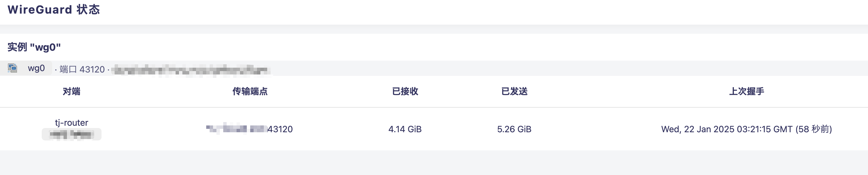
Task: Click the 端口 43120 port text
Action: point(82,69)
